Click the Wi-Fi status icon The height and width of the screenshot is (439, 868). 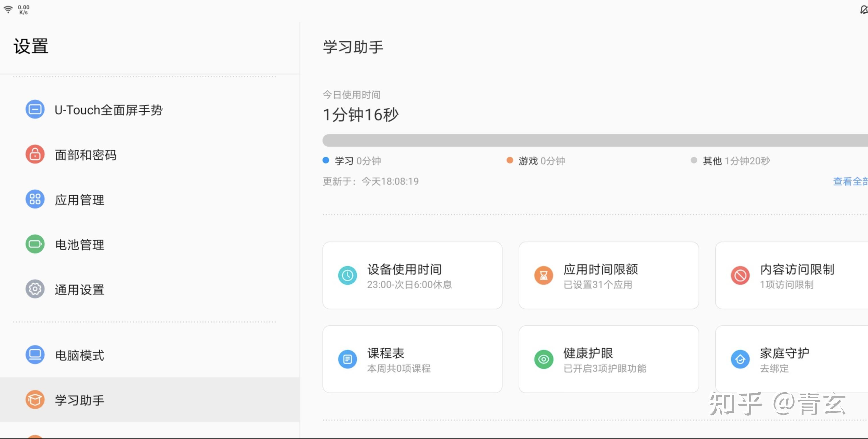click(8, 9)
